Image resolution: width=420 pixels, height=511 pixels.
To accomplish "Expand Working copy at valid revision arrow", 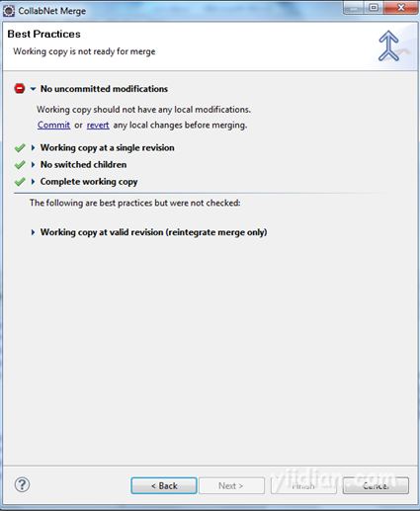I will tap(33, 232).
